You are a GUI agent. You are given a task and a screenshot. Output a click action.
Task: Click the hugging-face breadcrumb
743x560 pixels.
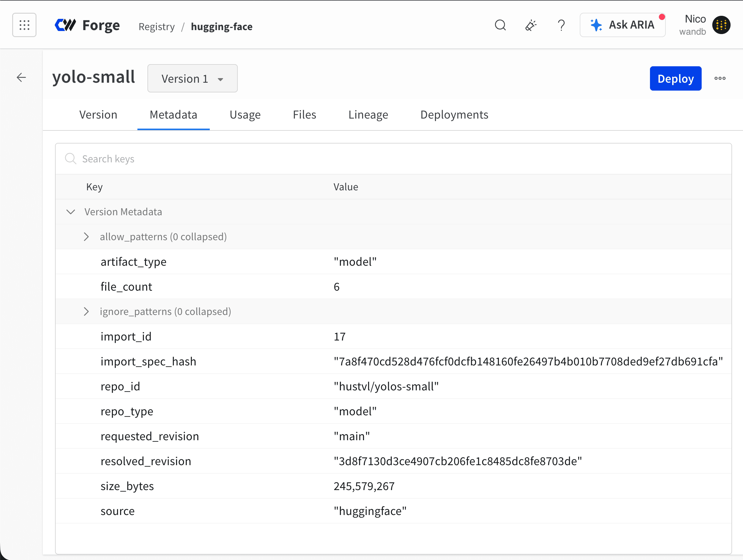[x=222, y=26]
